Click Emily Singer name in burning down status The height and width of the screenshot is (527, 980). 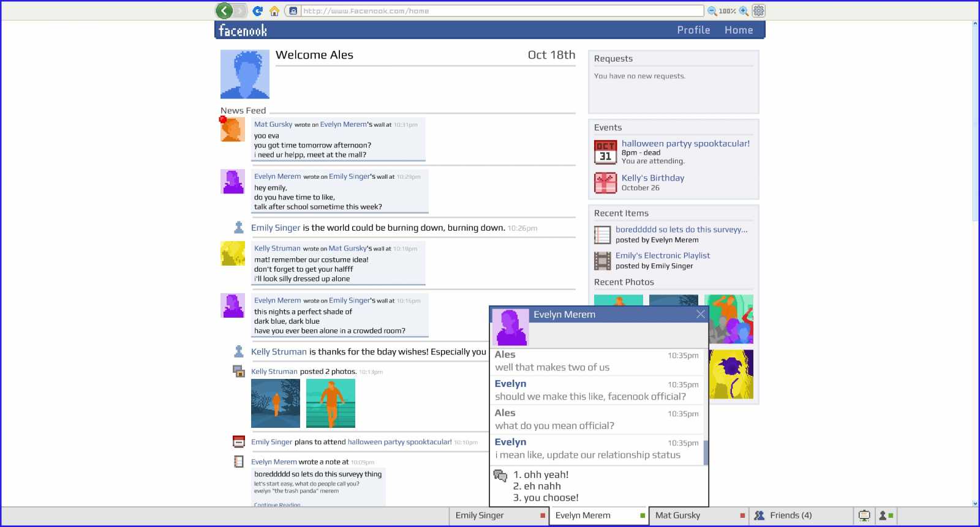point(276,228)
